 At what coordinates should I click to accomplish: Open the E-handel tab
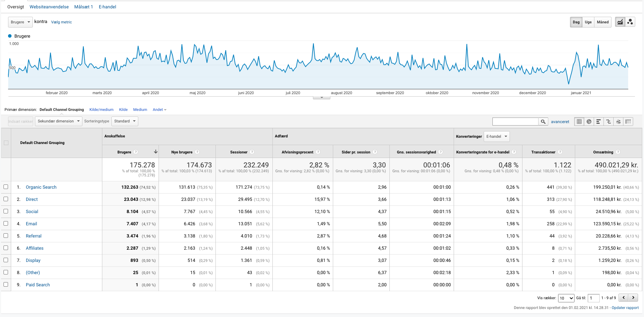(107, 7)
